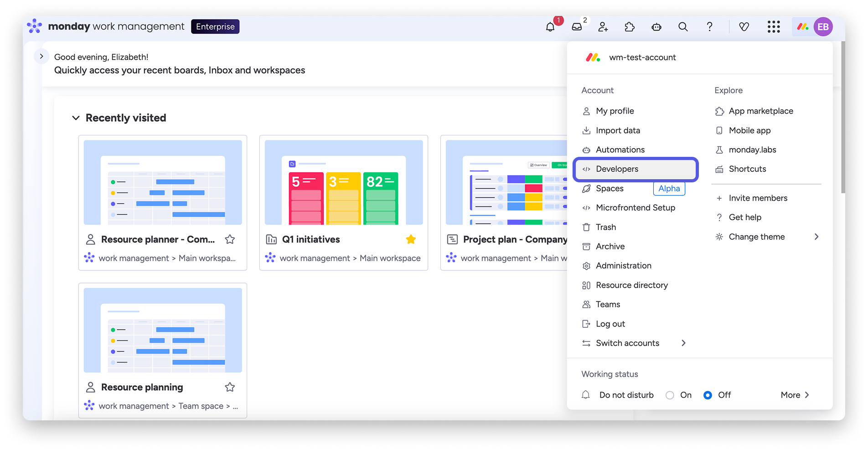This screenshot has height=450, width=868.
Task: Open the notifications bell
Action: click(x=550, y=27)
